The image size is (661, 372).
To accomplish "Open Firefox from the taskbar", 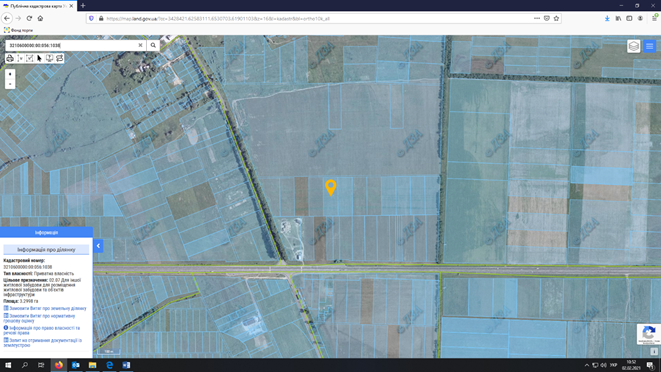I will pyautogui.click(x=59, y=365).
